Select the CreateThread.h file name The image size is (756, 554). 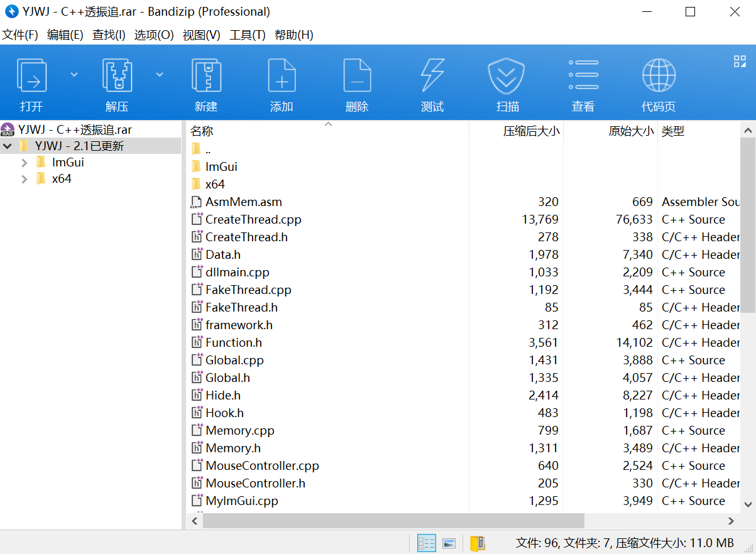coord(246,237)
